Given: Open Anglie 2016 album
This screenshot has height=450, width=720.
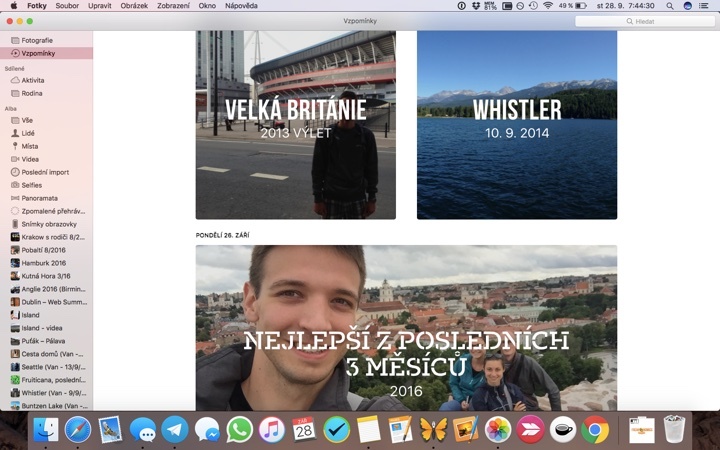Looking at the screenshot, I should point(46,289).
